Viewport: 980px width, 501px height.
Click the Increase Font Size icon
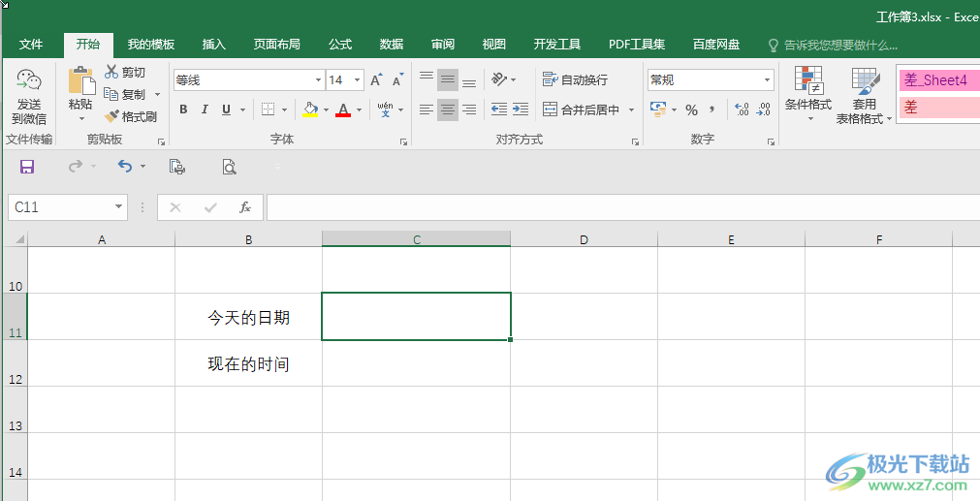376,80
